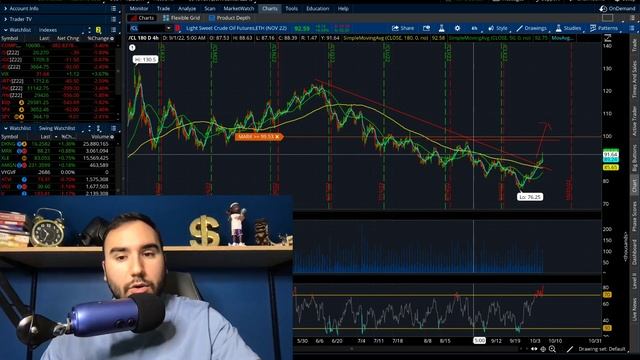Select the Product Depth sub-tab
640x360 pixels.
[230, 18]
